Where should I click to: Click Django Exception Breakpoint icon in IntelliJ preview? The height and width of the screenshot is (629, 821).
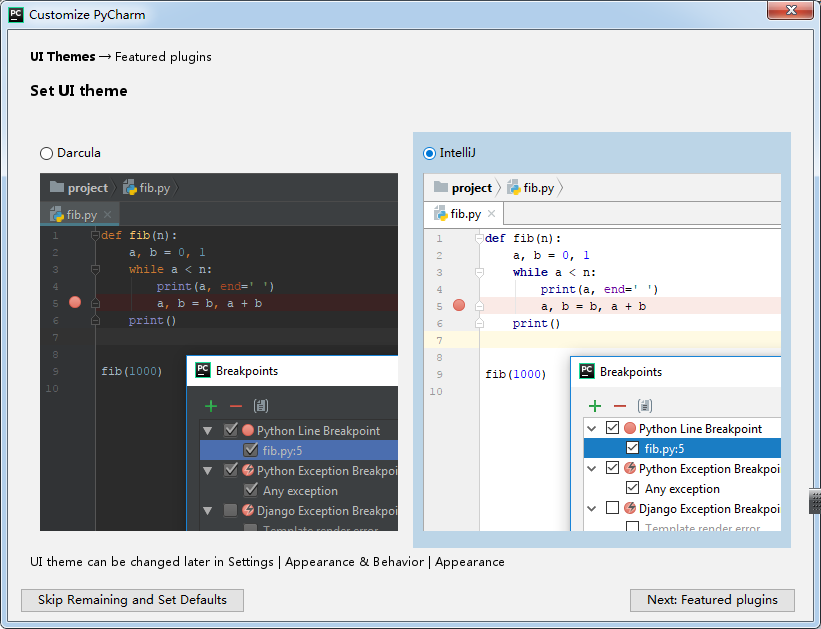tap(630, 508)
